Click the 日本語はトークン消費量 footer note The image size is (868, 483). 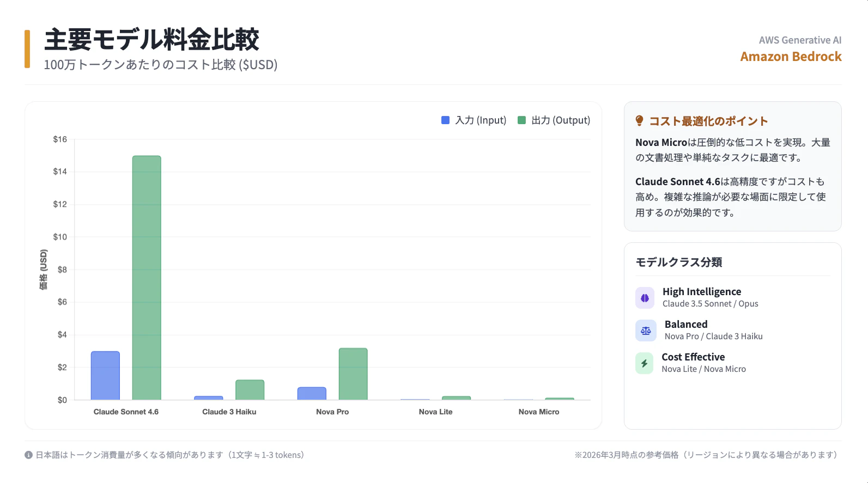170,455
